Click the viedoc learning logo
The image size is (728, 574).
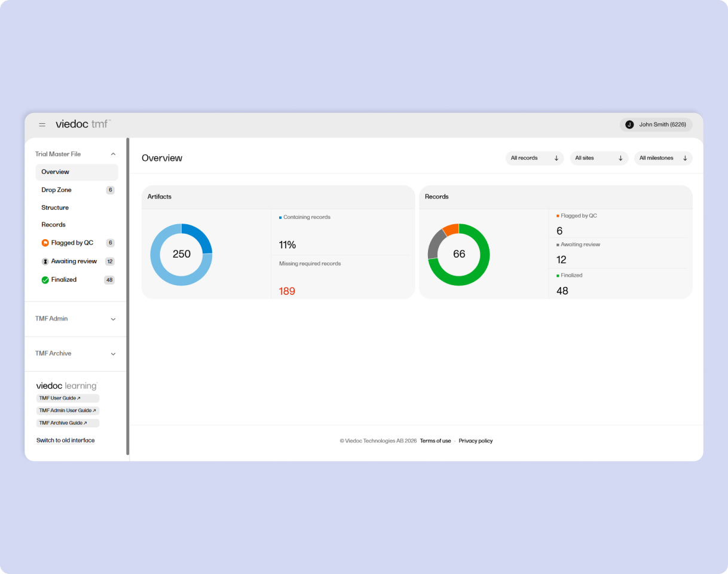coord(66,386)
